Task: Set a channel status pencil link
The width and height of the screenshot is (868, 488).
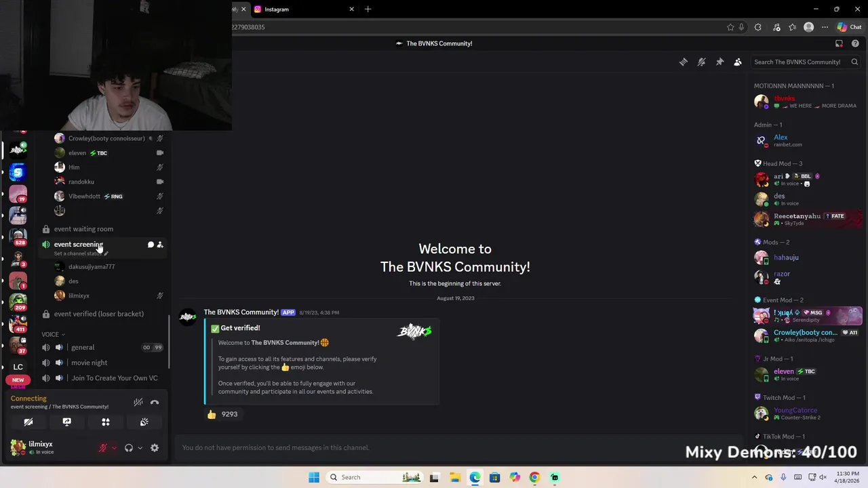Action: 81,253
